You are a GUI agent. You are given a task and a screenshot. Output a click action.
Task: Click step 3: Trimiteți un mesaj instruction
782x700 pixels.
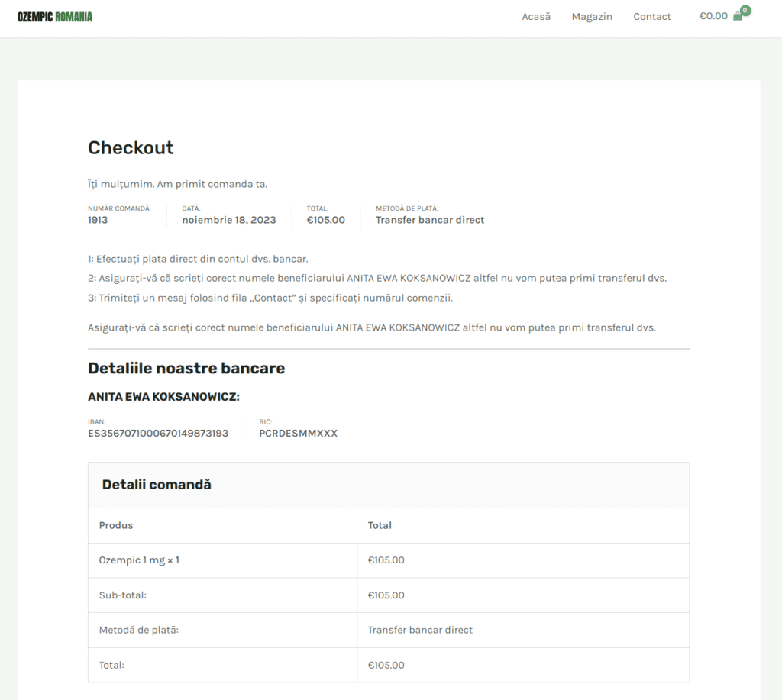click(x=270, y=298)
